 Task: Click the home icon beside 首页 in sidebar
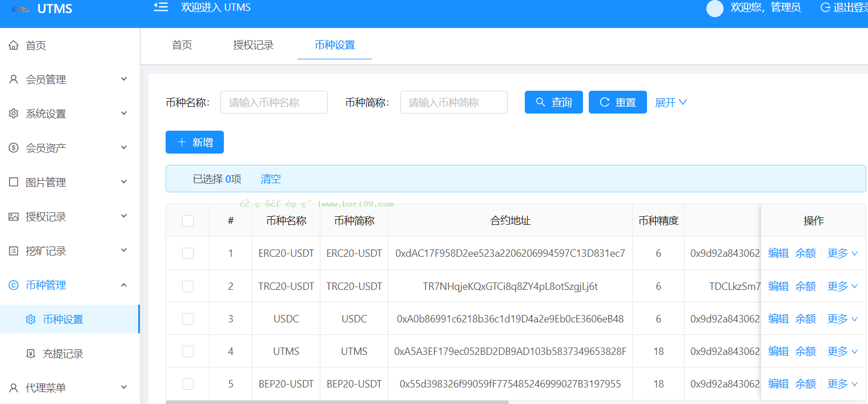(14, 45)
